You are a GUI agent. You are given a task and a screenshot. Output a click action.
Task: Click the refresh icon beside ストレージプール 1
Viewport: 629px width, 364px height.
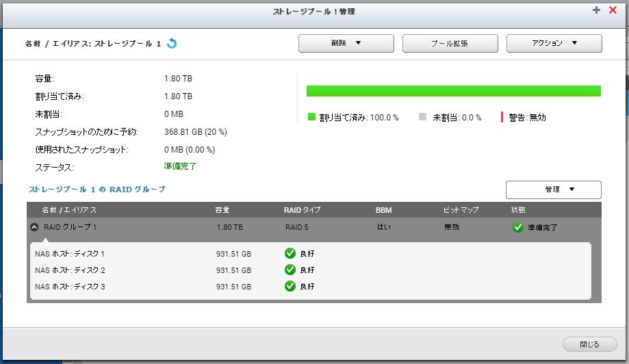172,43
